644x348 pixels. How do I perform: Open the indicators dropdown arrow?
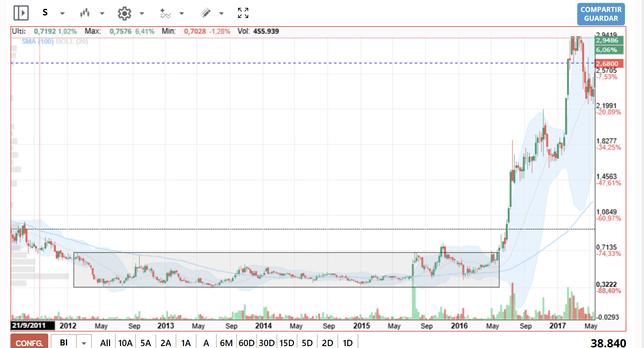tap(182, 14)
